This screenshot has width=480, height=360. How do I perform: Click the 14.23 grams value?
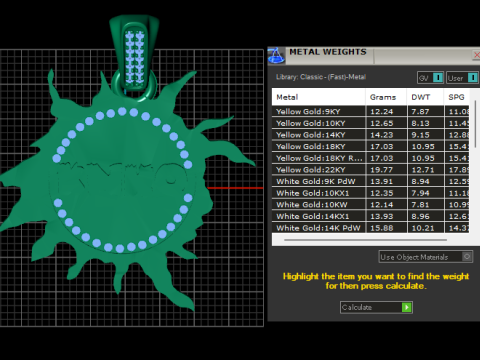click(x=382, y=135)
